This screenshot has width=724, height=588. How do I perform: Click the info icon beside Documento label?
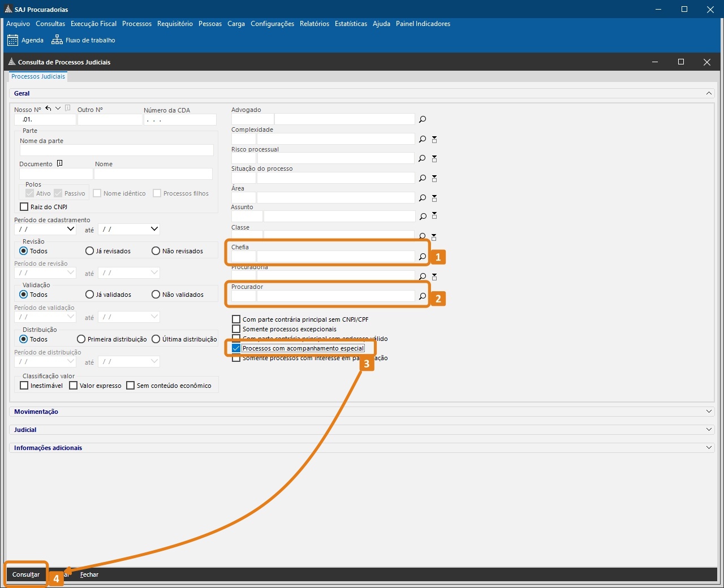(x=59, y=163)
